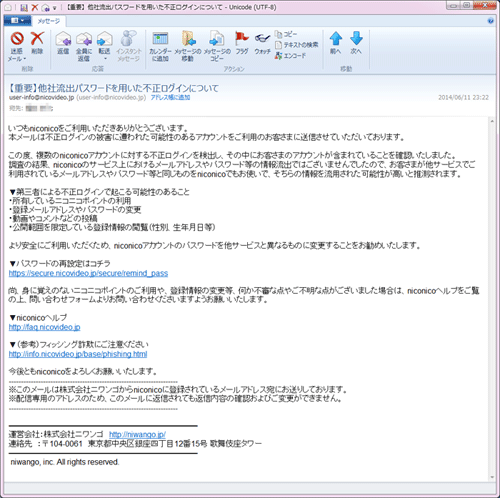Click the コピー copy command

point(286,34)
